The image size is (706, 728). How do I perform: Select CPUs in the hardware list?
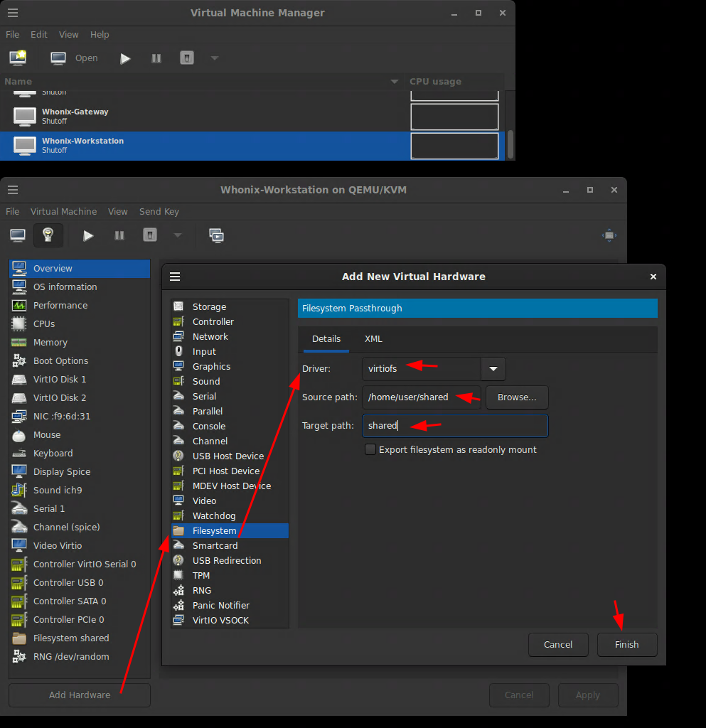point(80,324)
